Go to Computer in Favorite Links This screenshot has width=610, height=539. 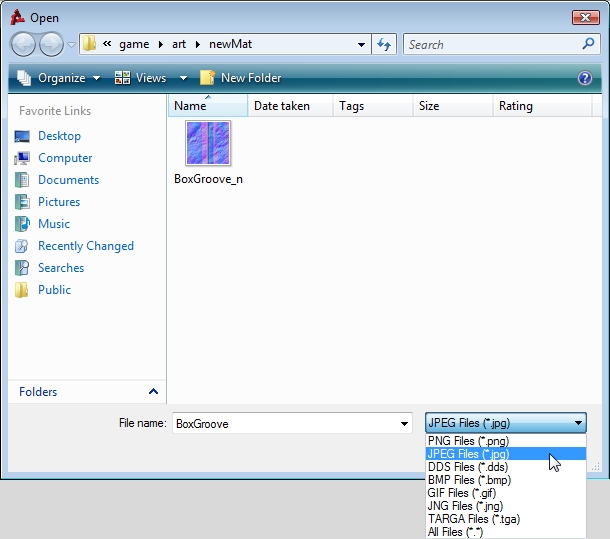click(65, 158)
